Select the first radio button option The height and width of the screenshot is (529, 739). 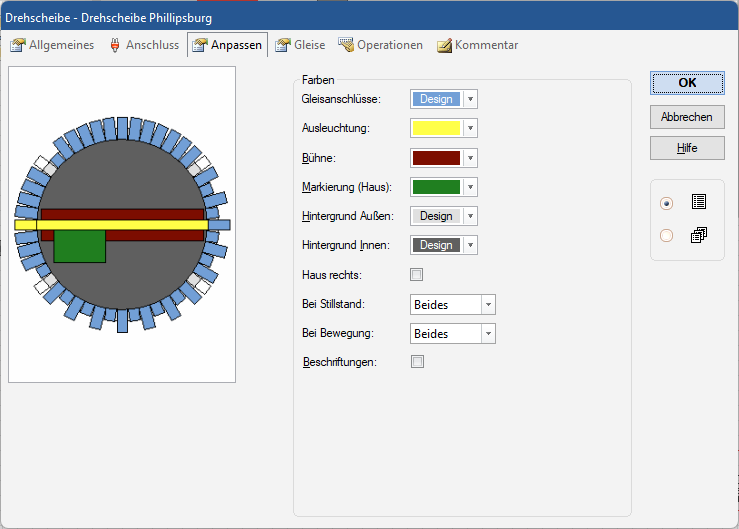(667, 203)
